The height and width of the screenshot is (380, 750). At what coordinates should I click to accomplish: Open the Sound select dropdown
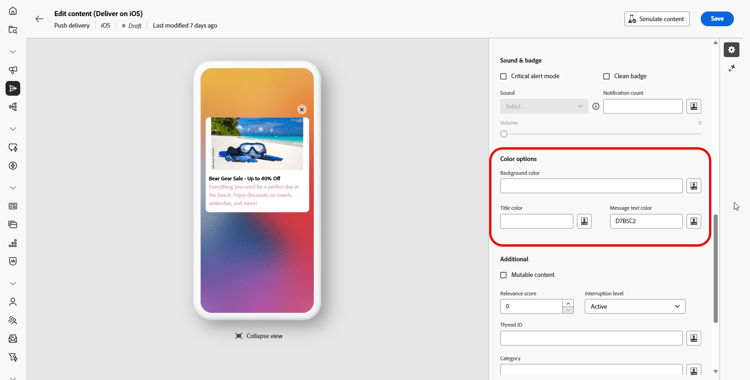point(544,106)
